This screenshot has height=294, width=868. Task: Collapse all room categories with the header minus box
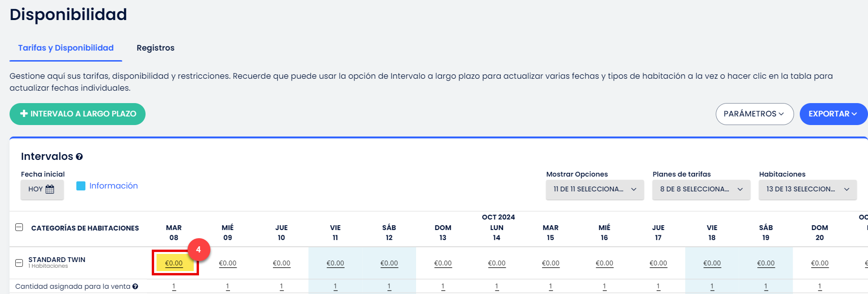coord(19,227)
